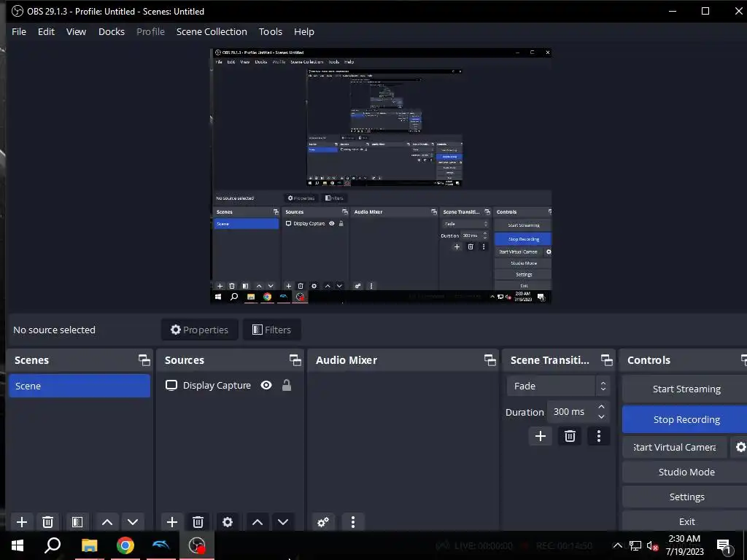
Task: Move scene up arrow in Scenes panel
Action: [107, 522]
